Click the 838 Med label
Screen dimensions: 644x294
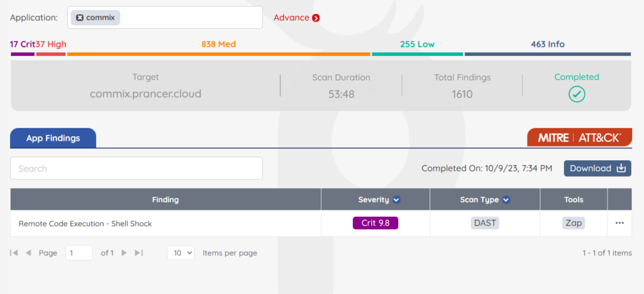(x=218, y=44)
